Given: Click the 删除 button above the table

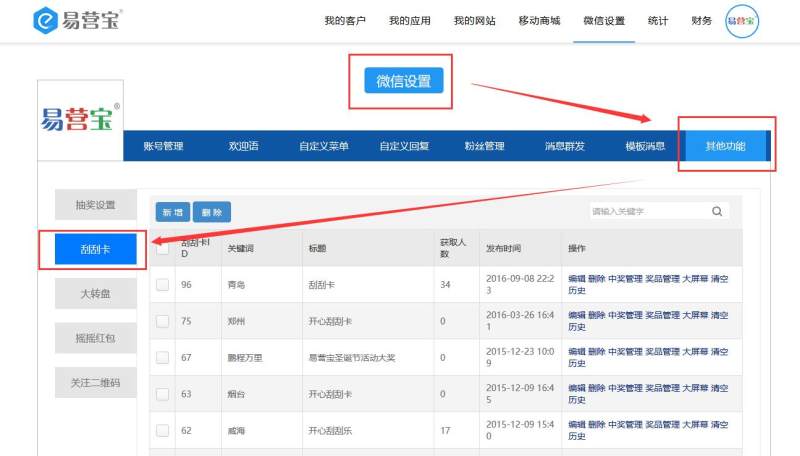Looking at the screenshot, I should [212, 212].
